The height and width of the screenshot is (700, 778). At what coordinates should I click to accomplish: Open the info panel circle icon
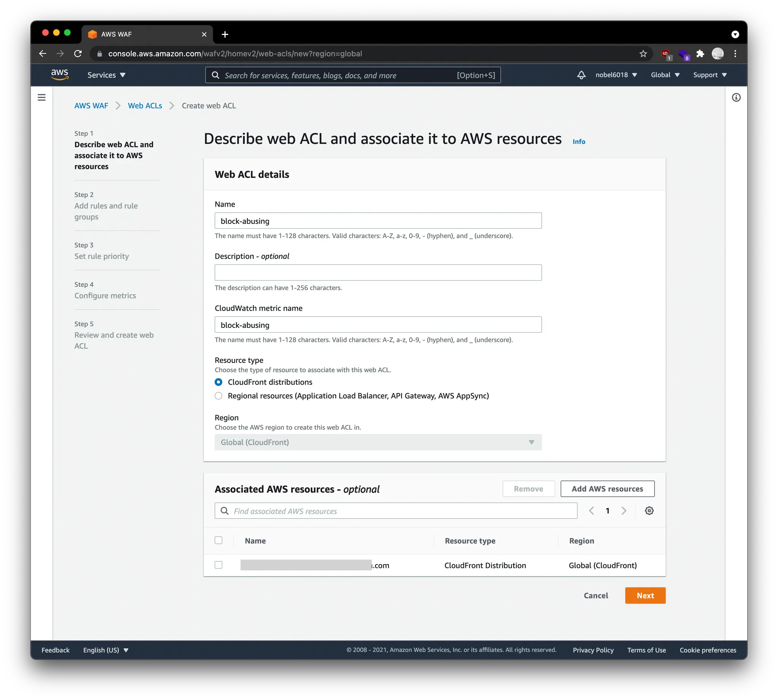point(736,97)
